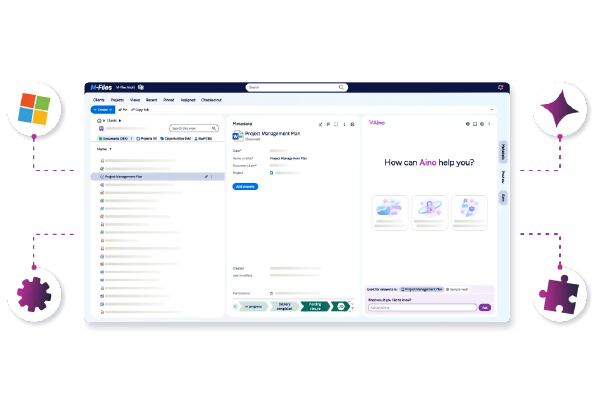Open the vertical dots menu in the Aino header
Viewport: 600px width, 415px height.
pos(489,124)
